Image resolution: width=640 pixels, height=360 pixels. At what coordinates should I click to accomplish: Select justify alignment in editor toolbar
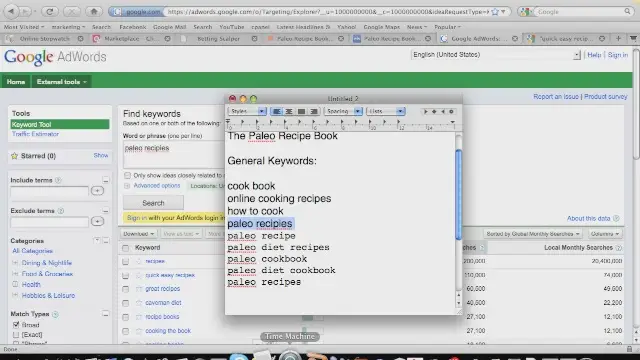[301, 111]
